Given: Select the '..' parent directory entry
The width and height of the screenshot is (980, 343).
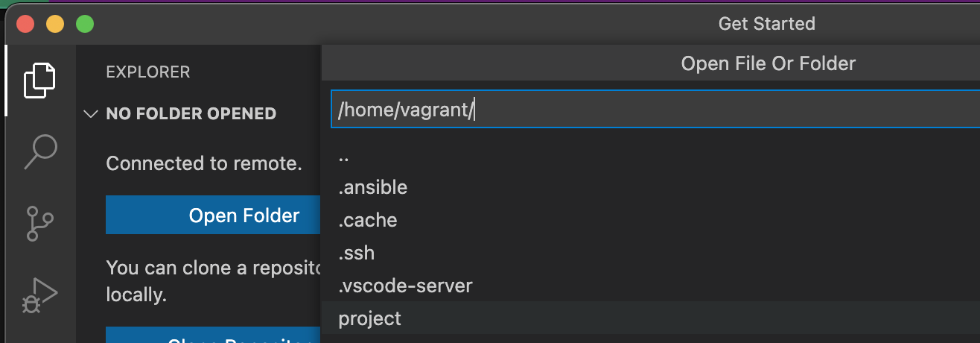Looking at the screenshot, I should [x=655, y=154].
